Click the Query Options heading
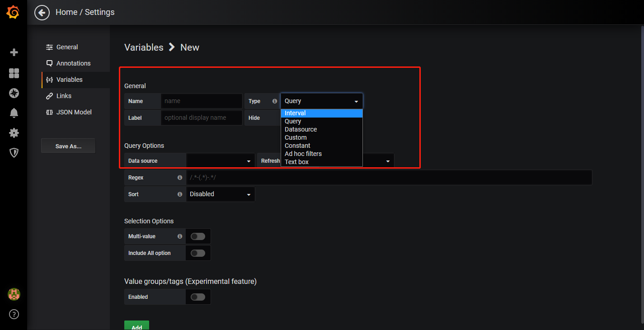The image size is (644, 330). click(x=144, y=146)
